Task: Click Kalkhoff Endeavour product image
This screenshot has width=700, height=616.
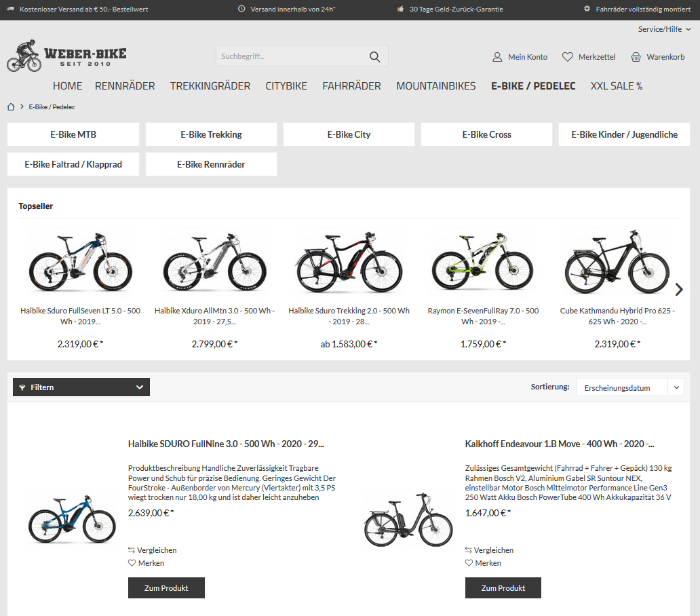Action: point(408,520)
